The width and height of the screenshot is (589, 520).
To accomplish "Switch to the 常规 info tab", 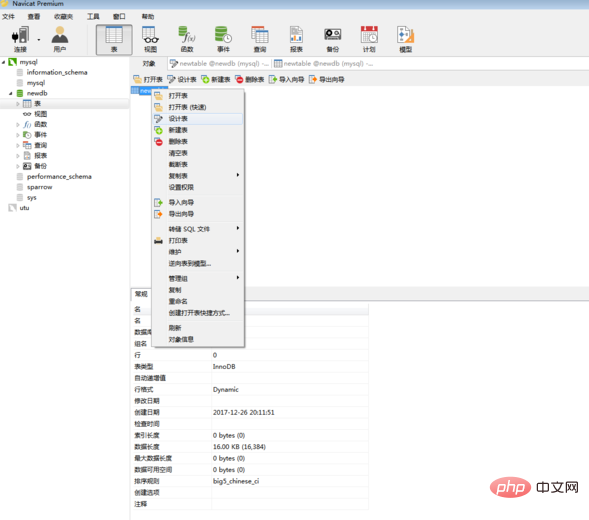I will click(x=141, y=294).
